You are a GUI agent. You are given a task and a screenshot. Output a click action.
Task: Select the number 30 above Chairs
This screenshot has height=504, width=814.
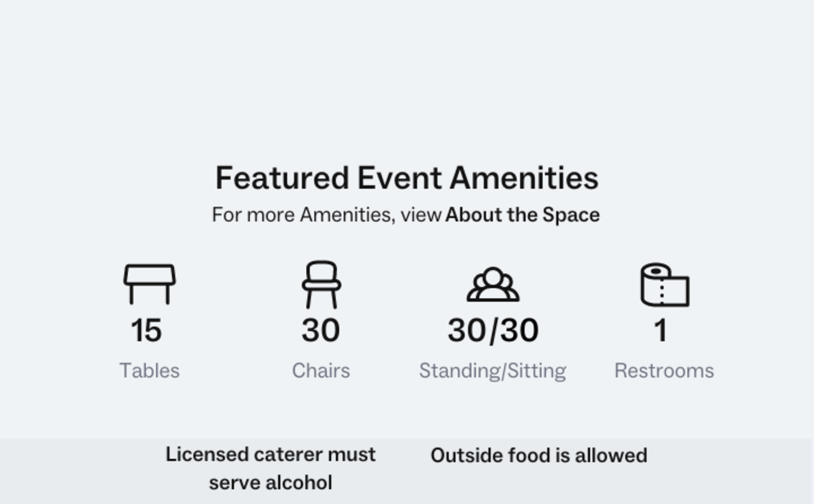(321, 330)
